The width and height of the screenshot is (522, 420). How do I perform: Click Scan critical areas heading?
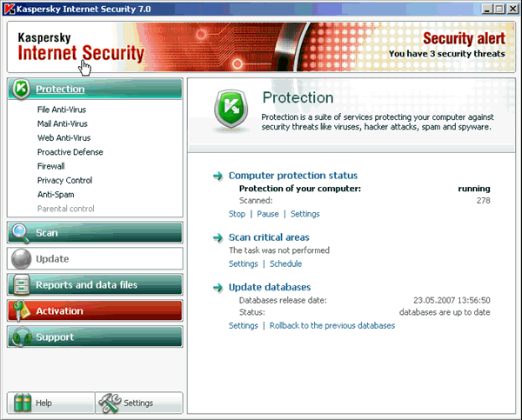coord(269,237)
